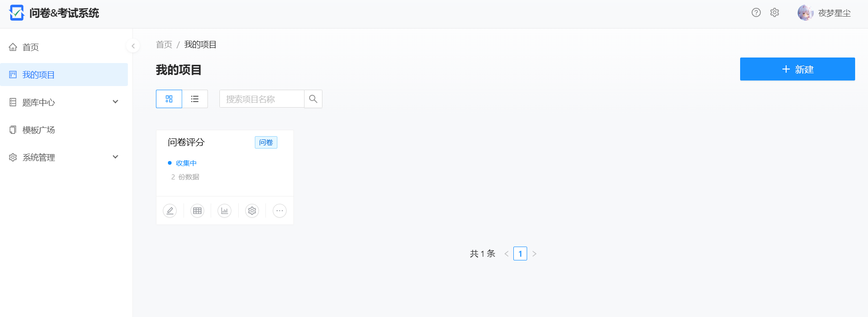Click the 新建 button

click(x=797, y=69)
